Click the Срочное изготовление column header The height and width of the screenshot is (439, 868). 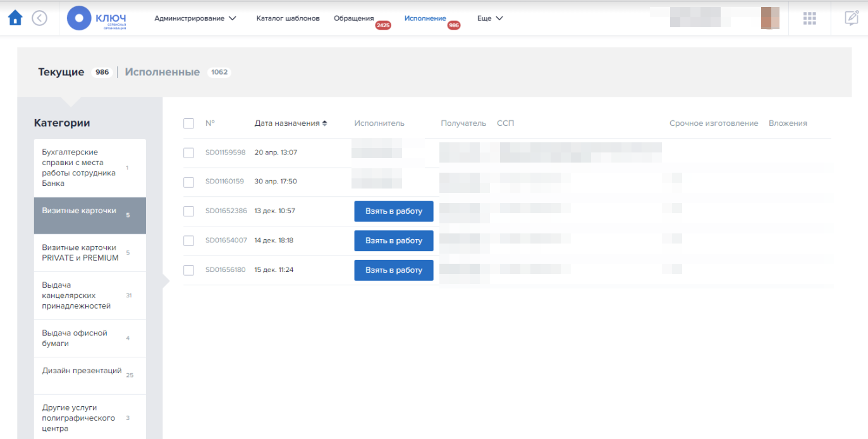714,123
